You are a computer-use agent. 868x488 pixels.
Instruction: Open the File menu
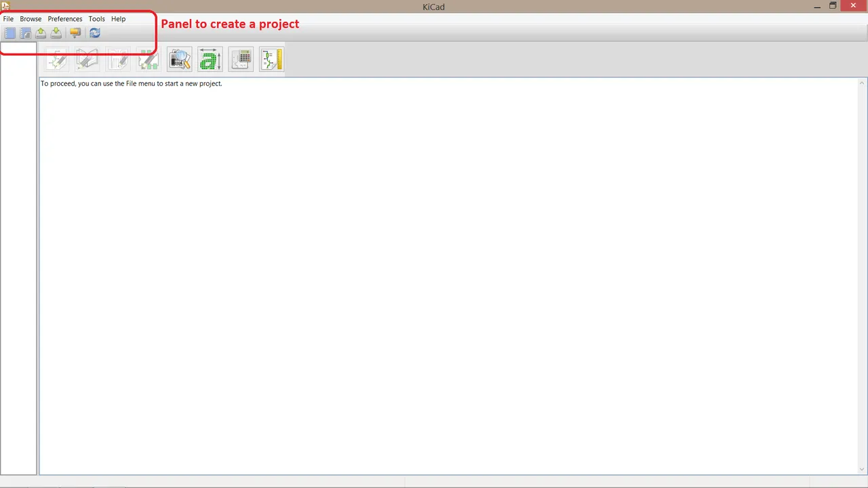[x=8, y=19]
